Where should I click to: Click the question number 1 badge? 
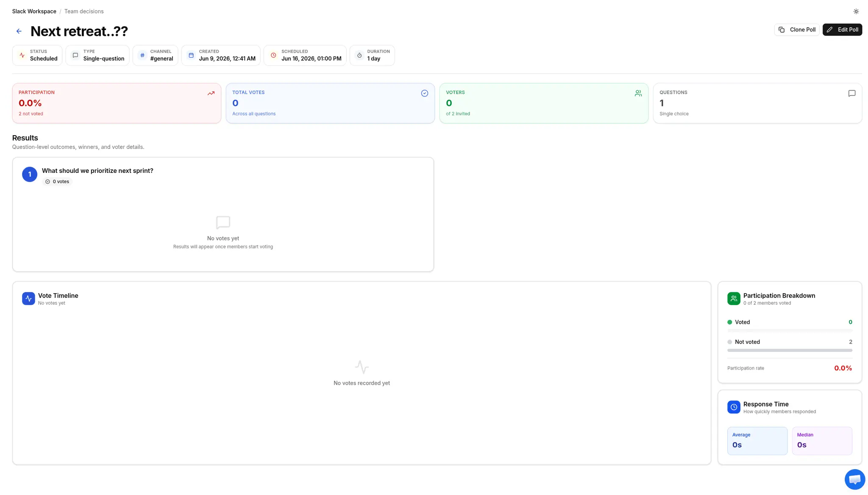pyautogui.click(x=30, y=174)
